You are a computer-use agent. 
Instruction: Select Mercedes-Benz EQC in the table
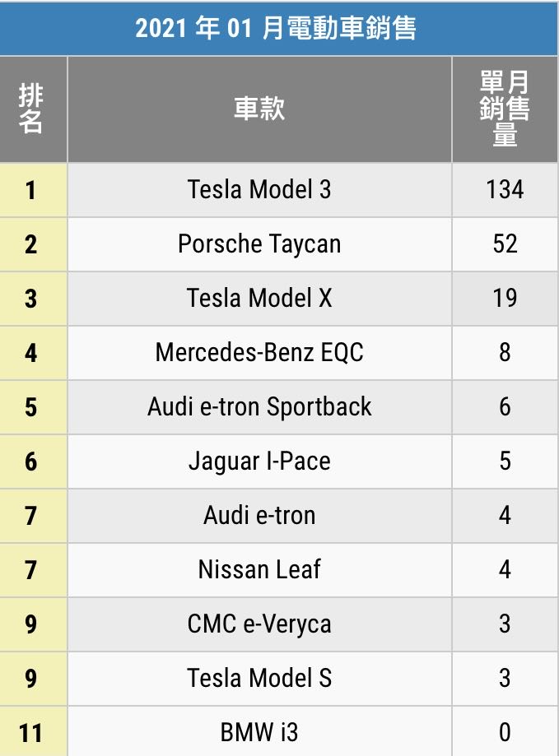pyautogui.click(x=259, y=353)
